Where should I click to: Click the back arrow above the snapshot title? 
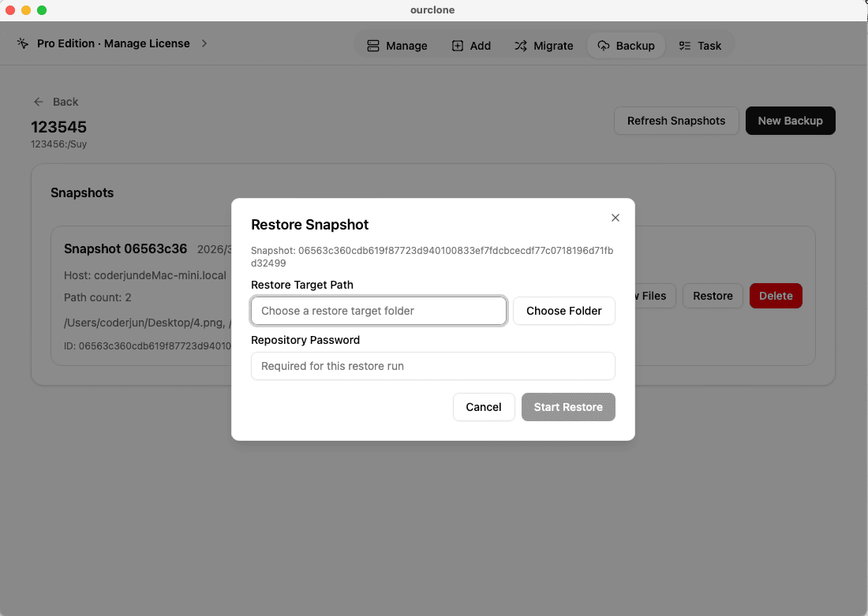[38, 102]
